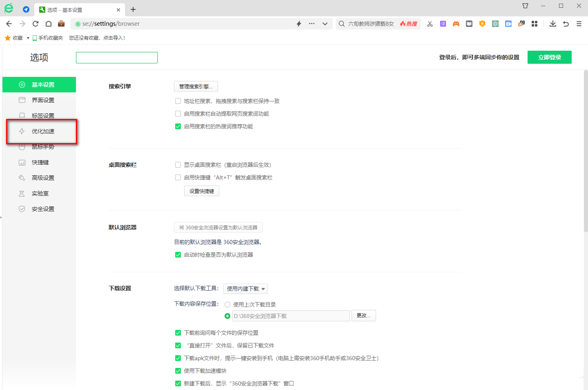Uncheck apk one-click install prompt checkbox
The image size is (588, 390).
pyautogui.click(x=178, y=358)
